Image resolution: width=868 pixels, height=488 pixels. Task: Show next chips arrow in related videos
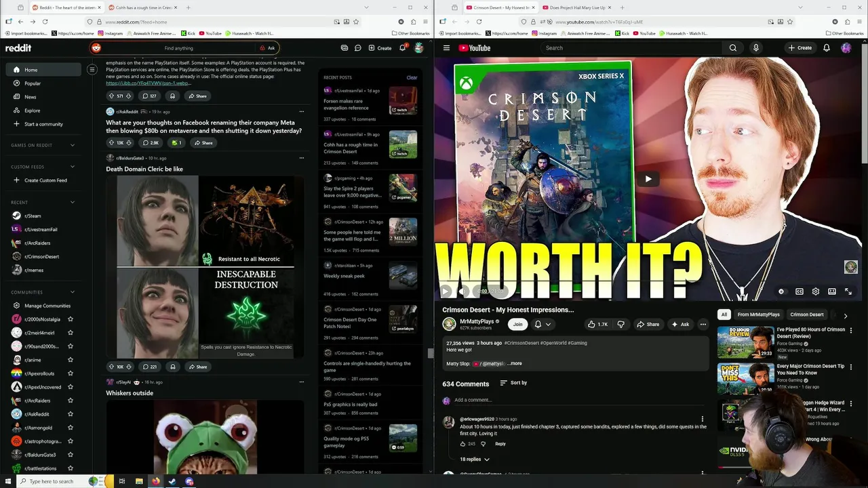click(x=845, y=315)
